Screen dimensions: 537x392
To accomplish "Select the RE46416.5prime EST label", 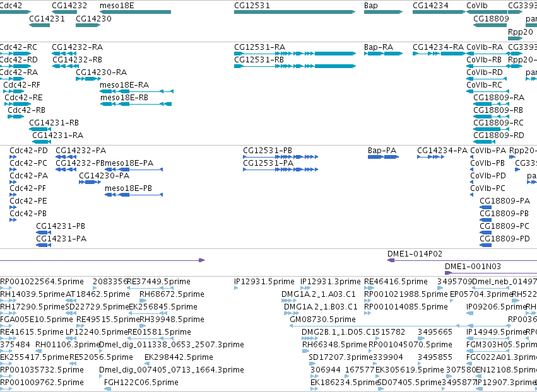I will pyautogui.click(x=396, y=282).
